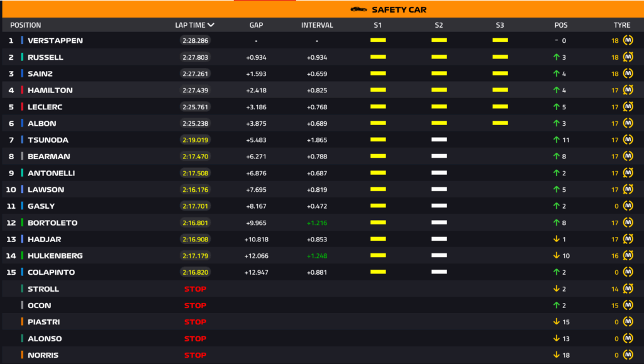This screenshot has height=364, width=644.
Task: Click Stroll's medium tyre icon
Action: [628, 289]
